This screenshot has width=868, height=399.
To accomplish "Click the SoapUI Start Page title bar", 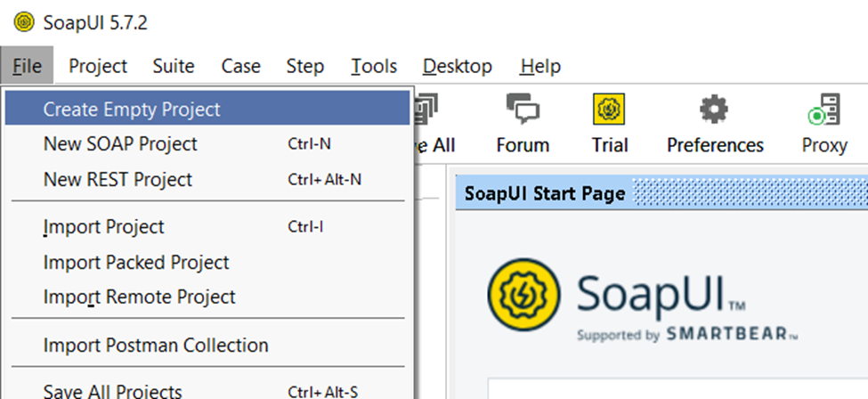I will tap(661, 193).
